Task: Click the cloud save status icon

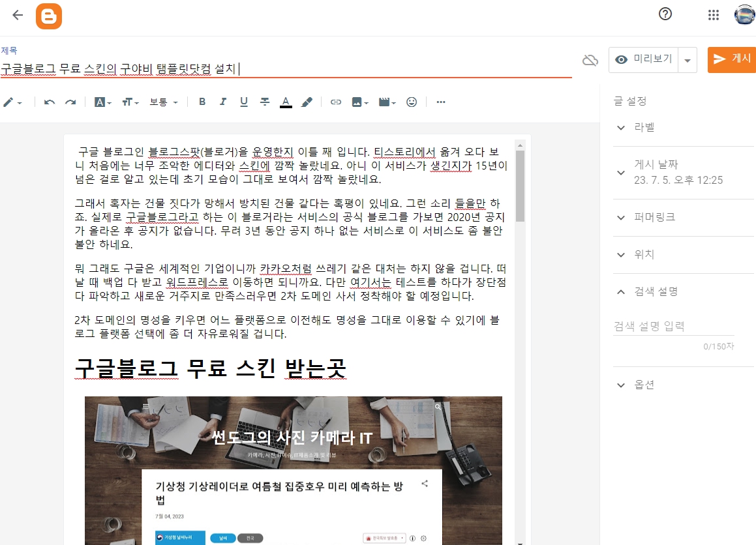Action: tap(590, 60)
